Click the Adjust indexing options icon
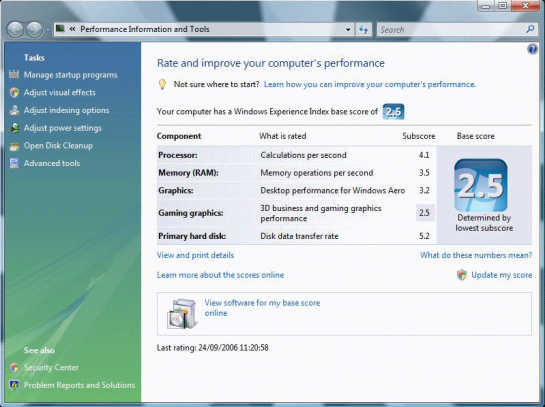The height and width of the screenshot is (407, 545). [14, 110]
